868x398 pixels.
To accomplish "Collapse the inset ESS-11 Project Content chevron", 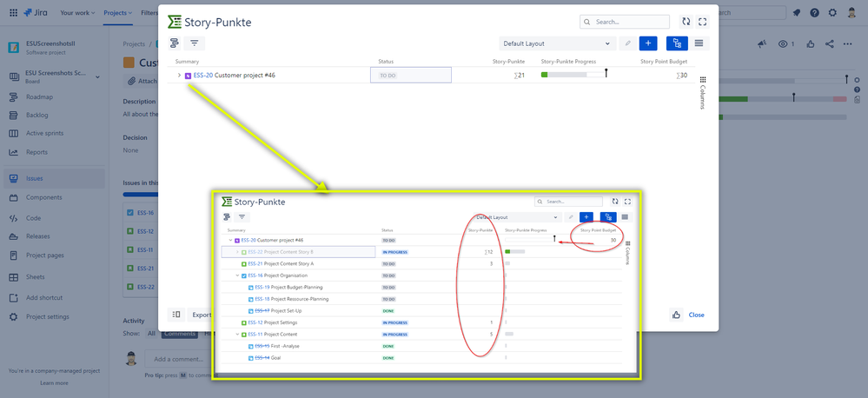I will pos(237,334).
